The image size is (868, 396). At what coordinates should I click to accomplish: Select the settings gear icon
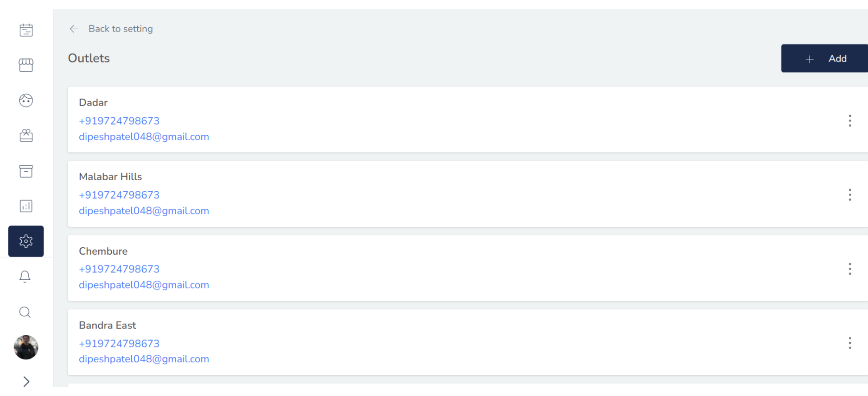click(x=26, y=241)
